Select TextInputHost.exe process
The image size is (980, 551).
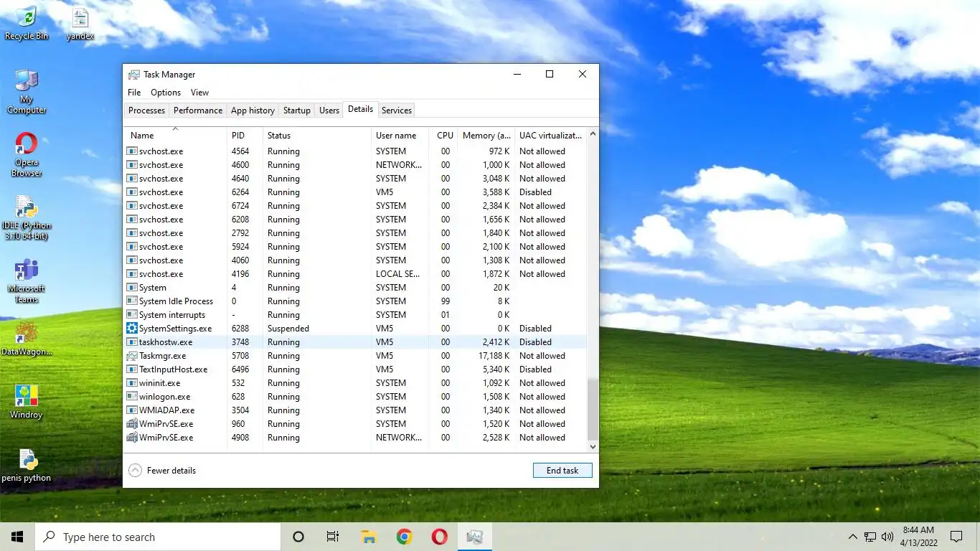tap(355, 369)
